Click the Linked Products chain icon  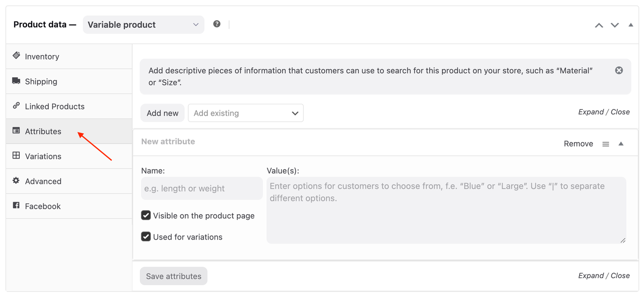click(x=16, y=106)
